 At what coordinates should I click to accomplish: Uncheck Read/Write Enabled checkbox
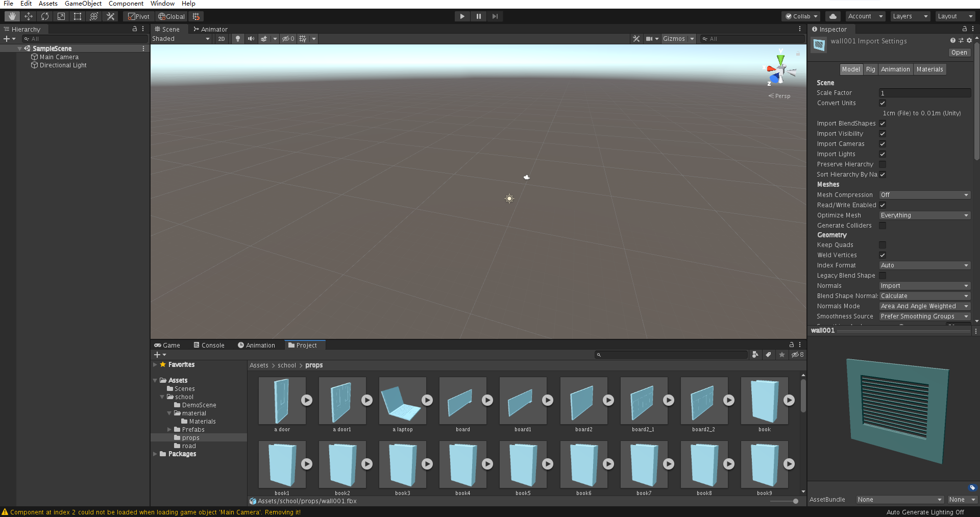point(883,205)
